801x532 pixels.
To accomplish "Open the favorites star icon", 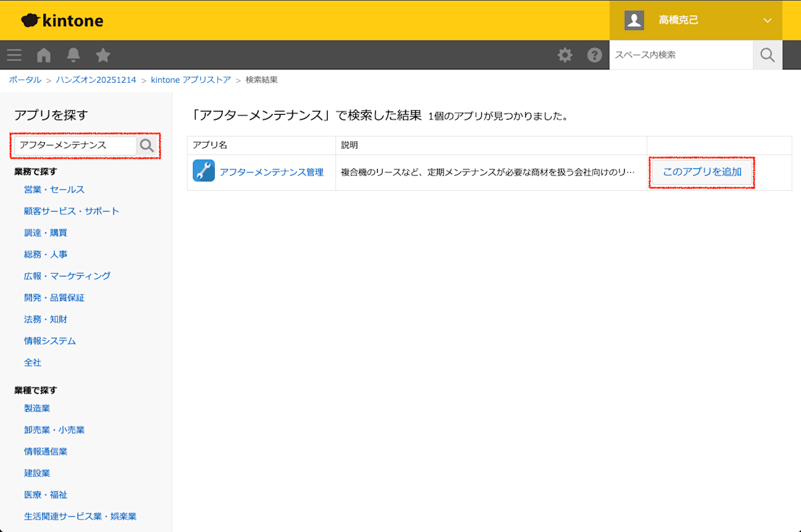I will (103, 55).
